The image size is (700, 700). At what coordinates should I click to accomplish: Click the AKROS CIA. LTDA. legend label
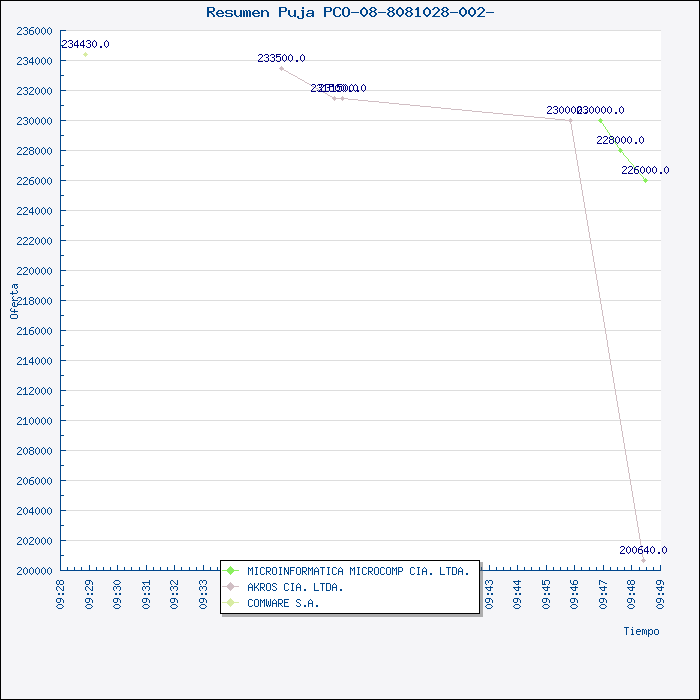click(x=295, y=587)
